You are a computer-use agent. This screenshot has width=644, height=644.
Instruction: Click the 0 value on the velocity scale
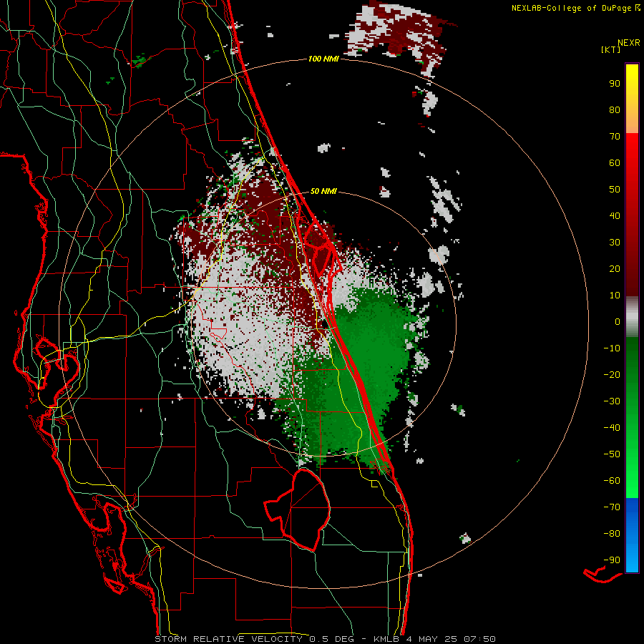(x=618, y=321)
